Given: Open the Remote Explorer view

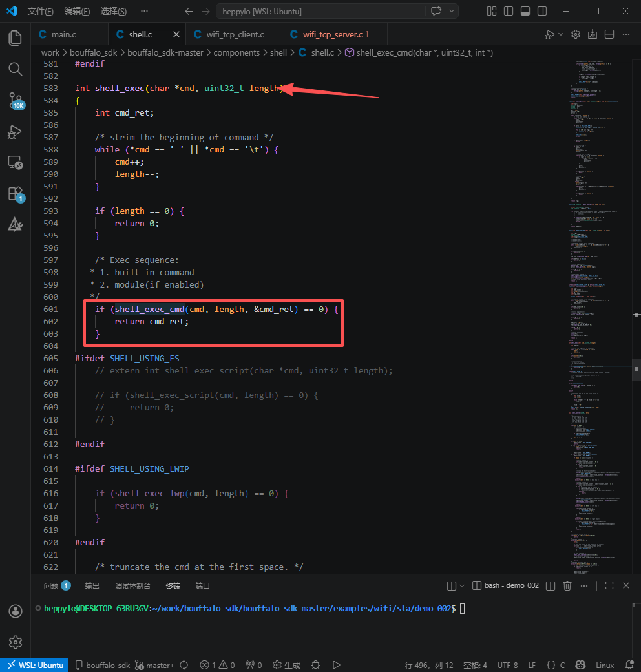Looking at the screenshot, I should pyautogui.click(x=15, y=163).
